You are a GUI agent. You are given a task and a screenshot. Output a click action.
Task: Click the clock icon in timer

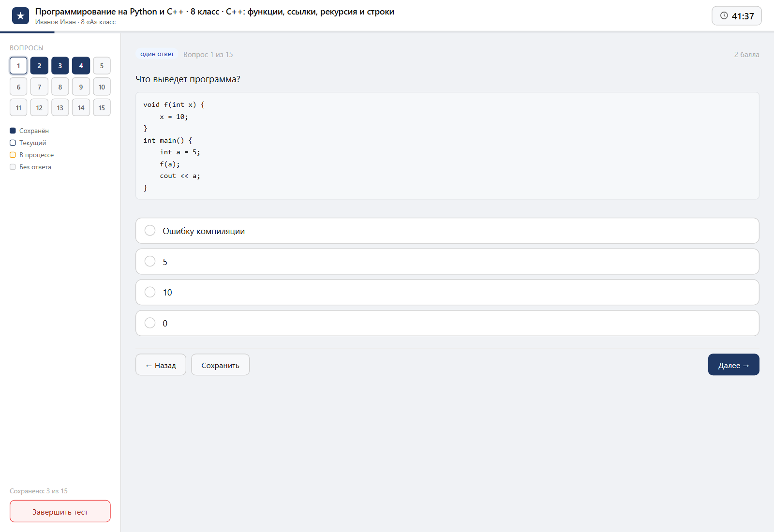724,15
